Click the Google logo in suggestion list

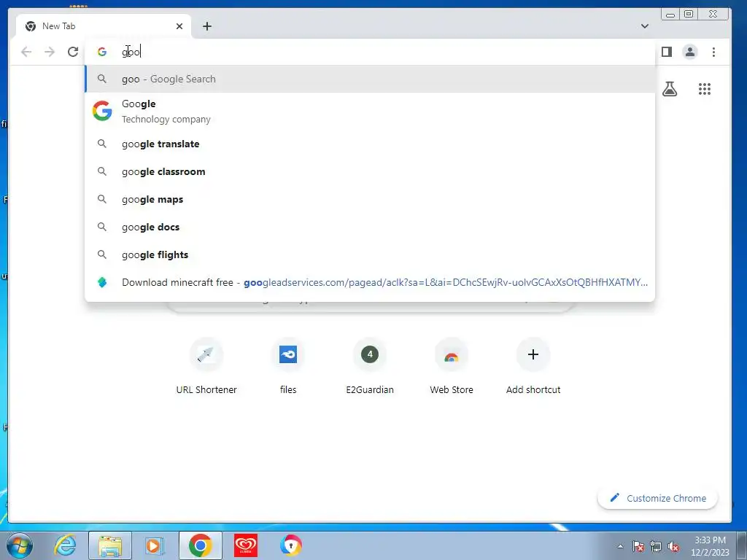click(x=102, y=111)
